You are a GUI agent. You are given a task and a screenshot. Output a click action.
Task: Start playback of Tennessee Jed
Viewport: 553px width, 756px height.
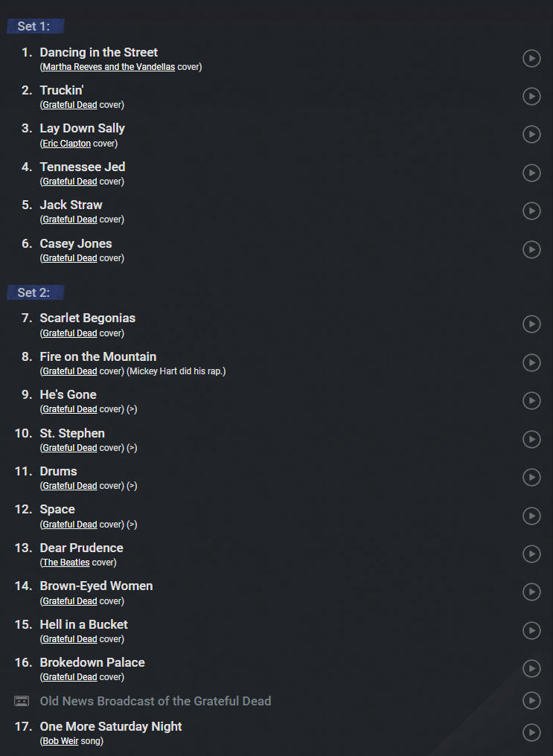pyautogui.click(x=531, y=173)
